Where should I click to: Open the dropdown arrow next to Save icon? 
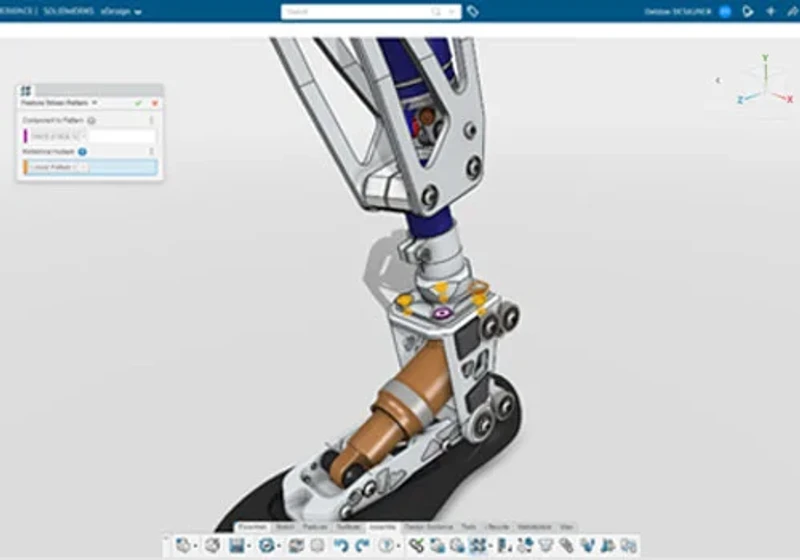(249, 546)
